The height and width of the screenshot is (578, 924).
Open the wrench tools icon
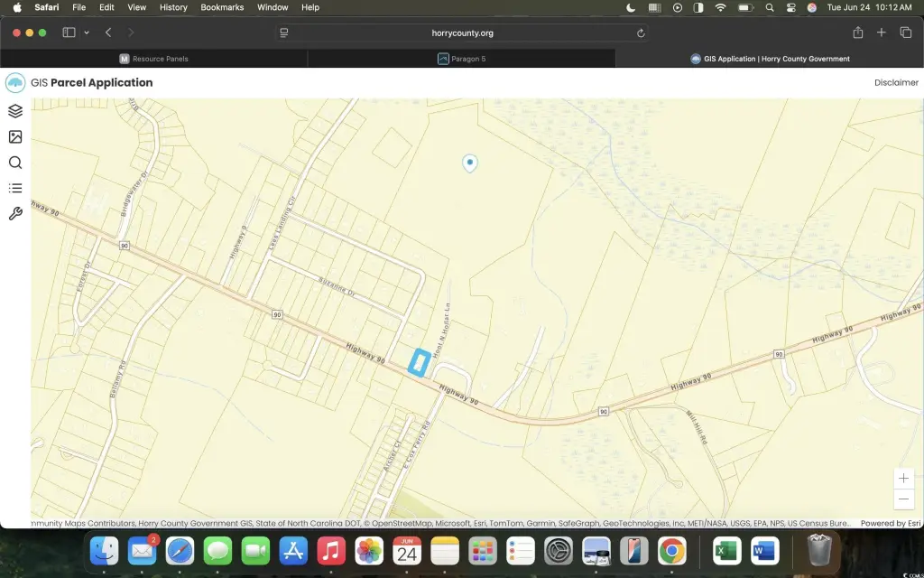tap(14, 214)
